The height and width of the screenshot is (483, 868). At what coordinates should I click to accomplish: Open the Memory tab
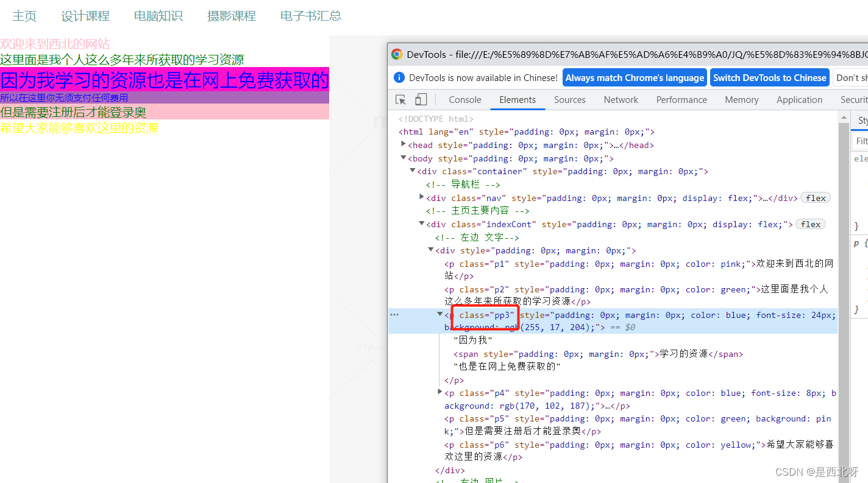(x=741, y=100)
